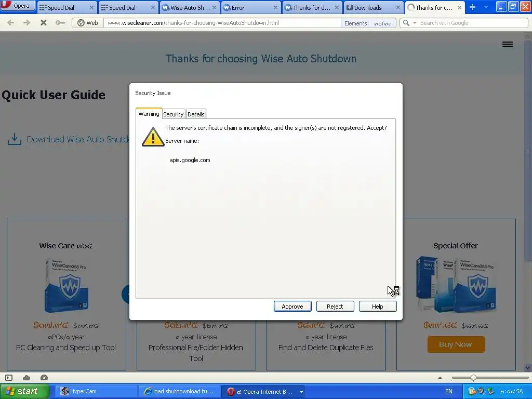Open the page hamburger menu icon
Screen dimensions: 532x399
pyautogui.click(x=508, y=44)
